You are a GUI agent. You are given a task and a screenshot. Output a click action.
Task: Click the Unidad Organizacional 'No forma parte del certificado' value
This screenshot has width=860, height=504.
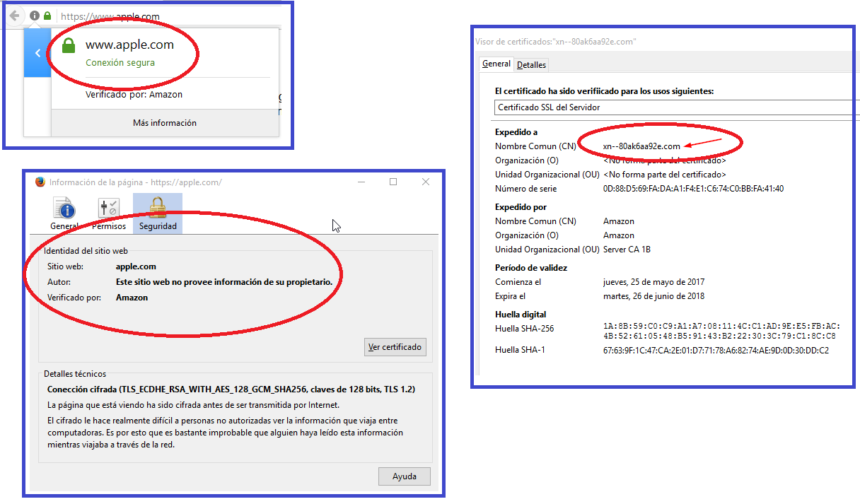pyautogui.click(x=665, y=175)
